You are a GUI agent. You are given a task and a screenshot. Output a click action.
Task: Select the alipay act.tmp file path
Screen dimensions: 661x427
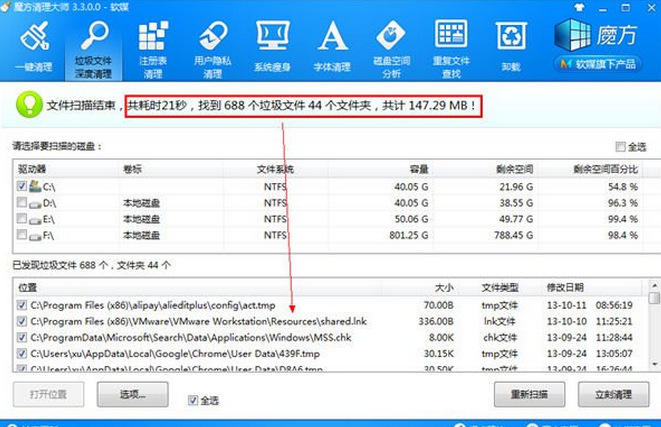click(153, 305)
